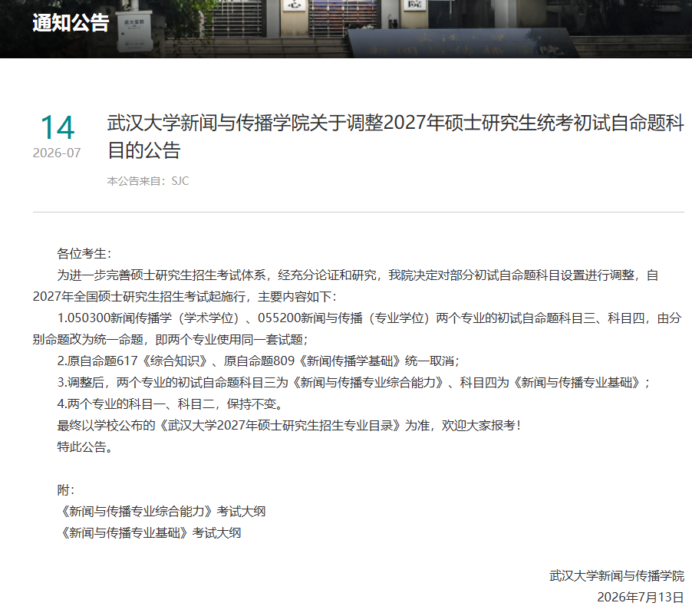Click the 本公告来自: SJC source label
692x616 pixels.
[148, 181]
